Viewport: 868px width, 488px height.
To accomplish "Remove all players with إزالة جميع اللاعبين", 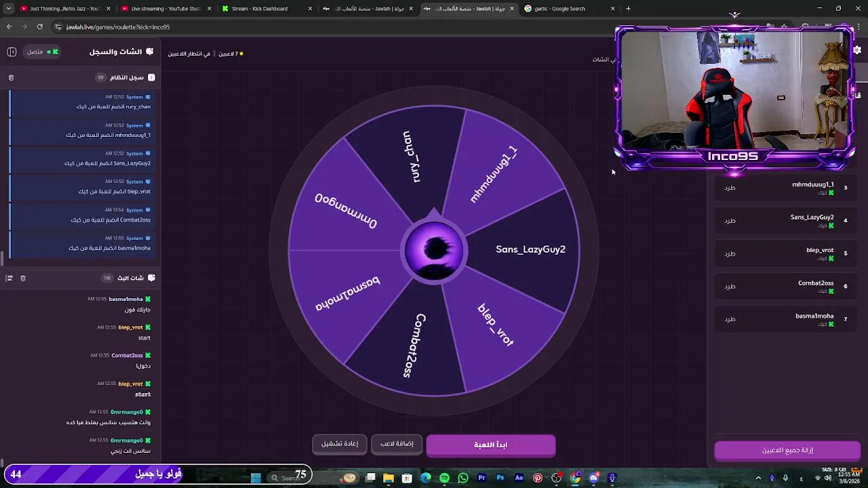I will click(787, 450).
